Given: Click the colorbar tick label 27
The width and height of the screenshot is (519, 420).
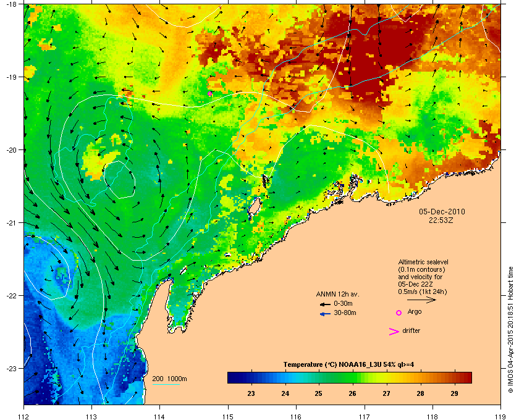Looking at the screenshot, I should pos(386,393).
